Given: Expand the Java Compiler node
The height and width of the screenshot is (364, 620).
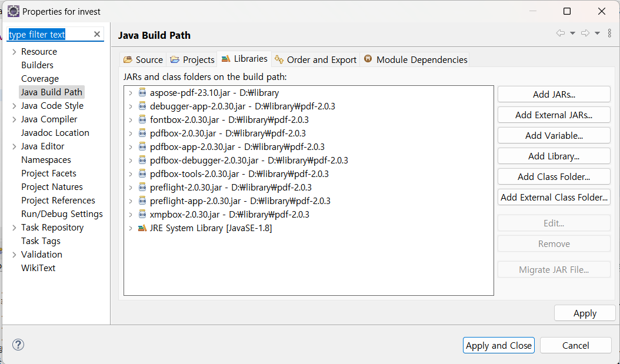Looking at the screenshot, I should 14,119.
